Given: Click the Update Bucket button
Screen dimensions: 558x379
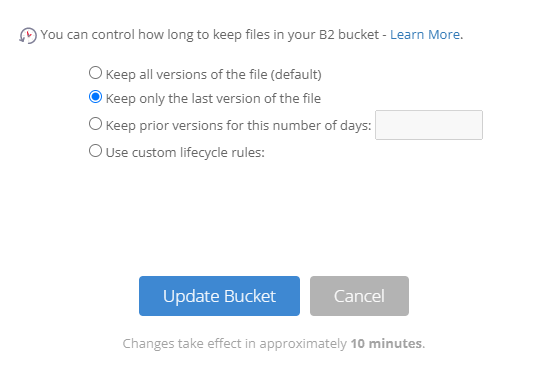Looking at the screenshot, I should coord(219,296).
